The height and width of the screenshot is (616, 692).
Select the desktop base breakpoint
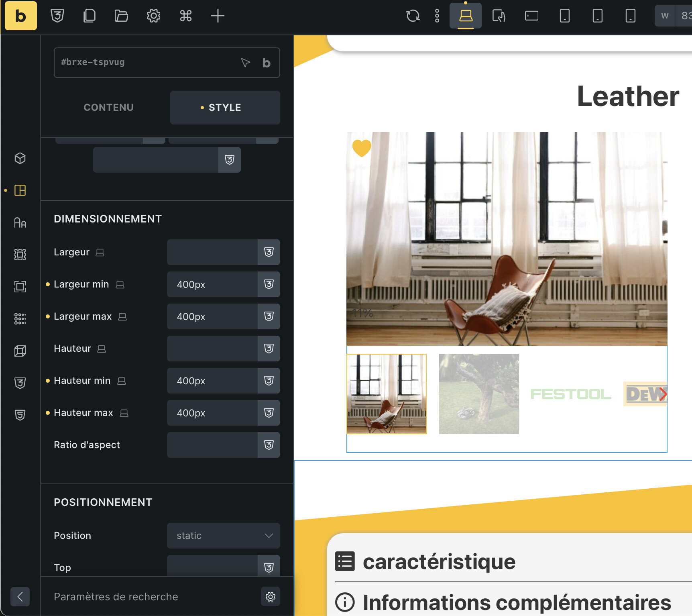[x=466, y=16]
